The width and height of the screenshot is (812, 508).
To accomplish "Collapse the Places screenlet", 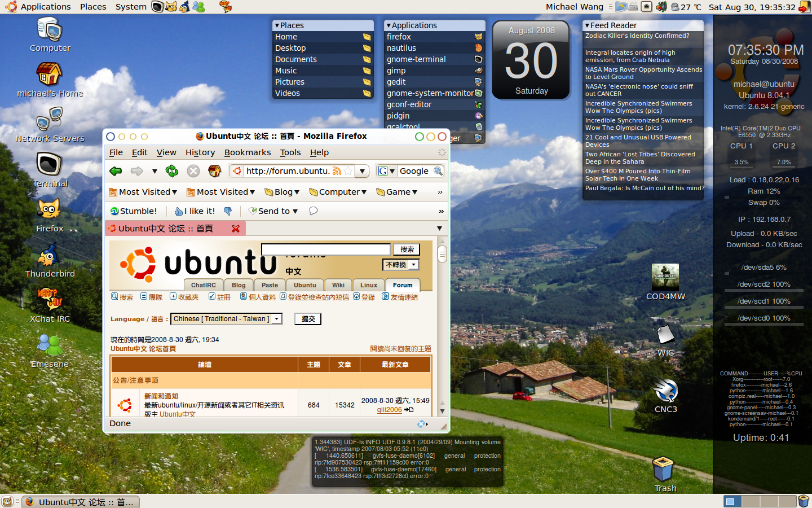I will click(277, 25).
